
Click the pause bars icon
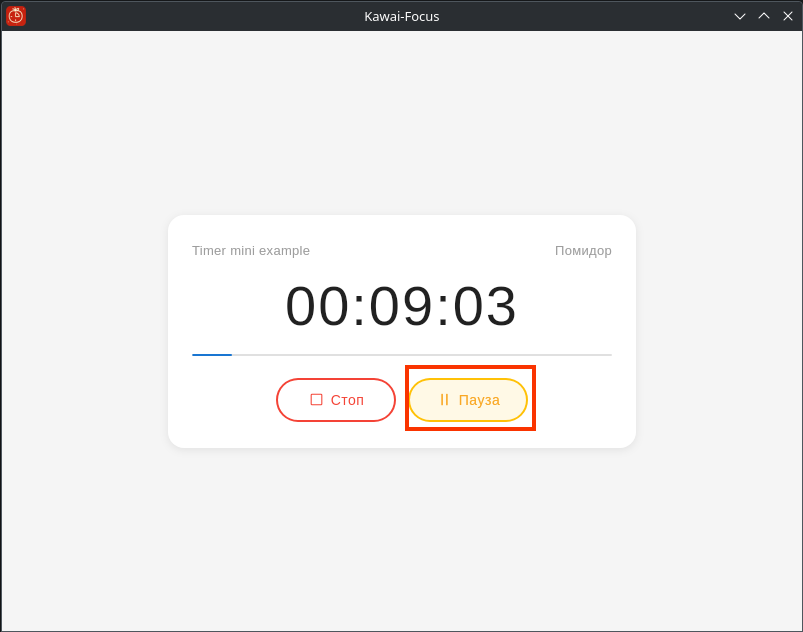[x=444, y=400]
